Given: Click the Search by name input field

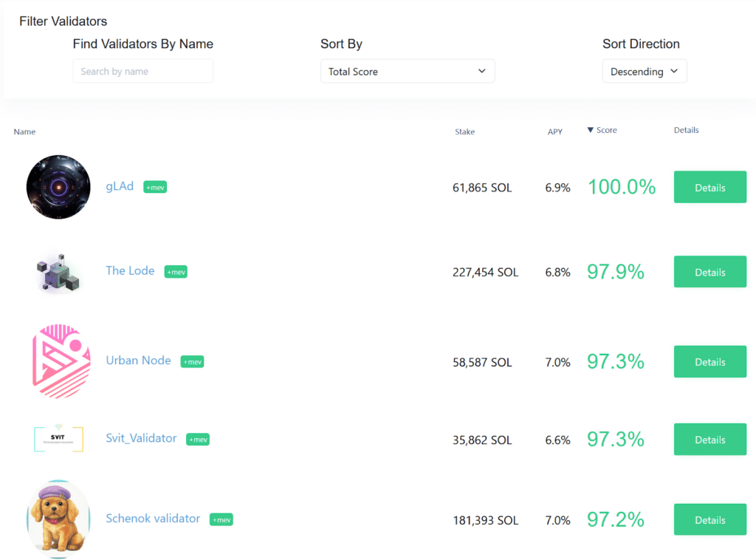Looking at the screenshot, I should 142,71.
